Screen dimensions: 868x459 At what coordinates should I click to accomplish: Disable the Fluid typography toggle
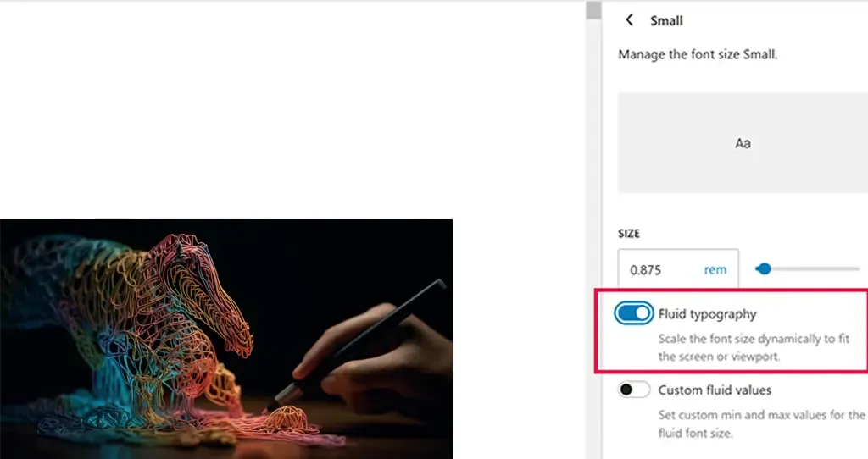(x=634, y=313)
